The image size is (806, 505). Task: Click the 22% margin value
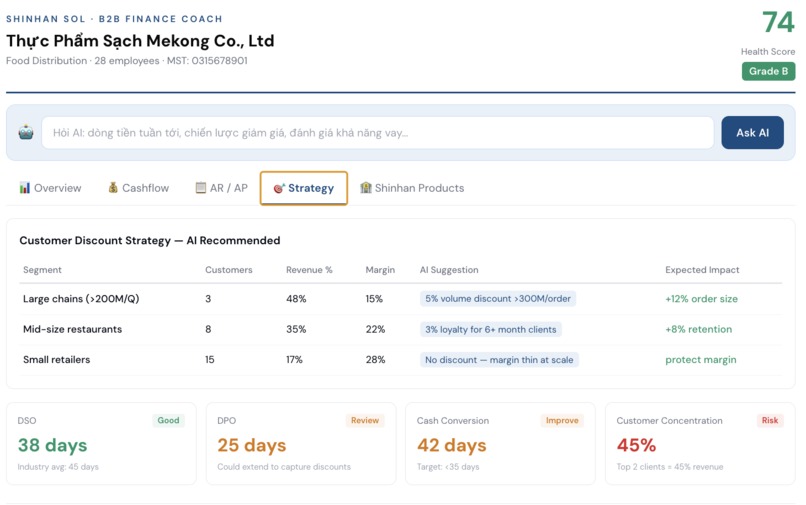click(375, 329)
